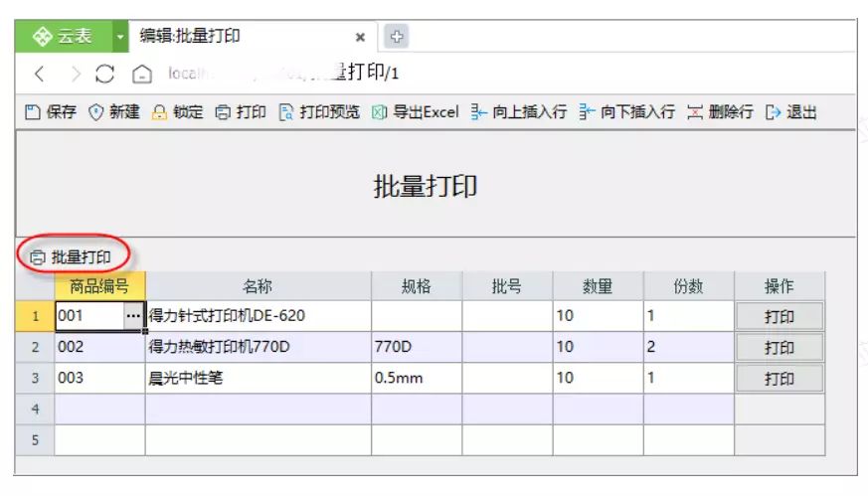Add a new tab with the plus button
Screen dimensions: 868x496
point(397,37)
